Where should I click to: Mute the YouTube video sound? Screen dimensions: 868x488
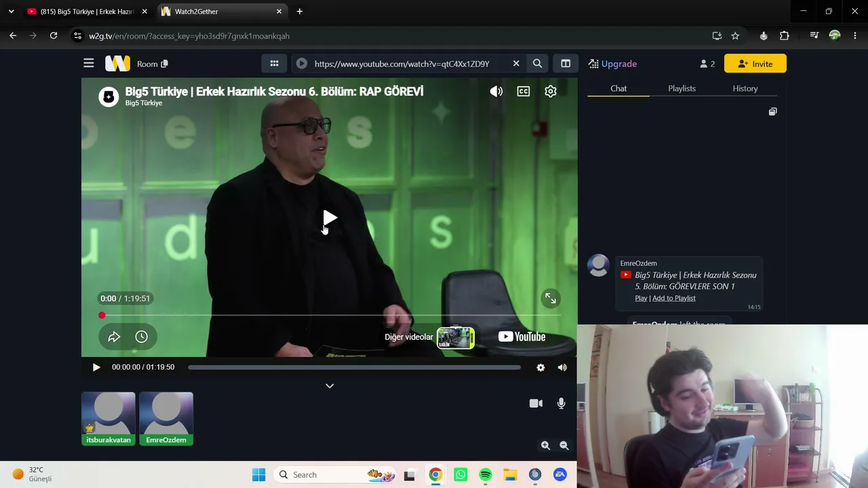click(x=496, y=91)
